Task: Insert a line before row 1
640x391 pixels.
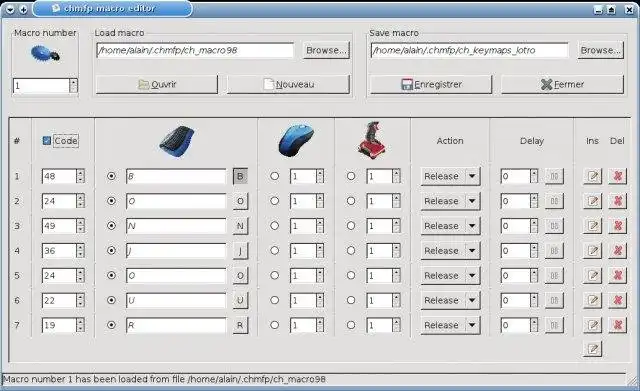Action: [593, 176]
